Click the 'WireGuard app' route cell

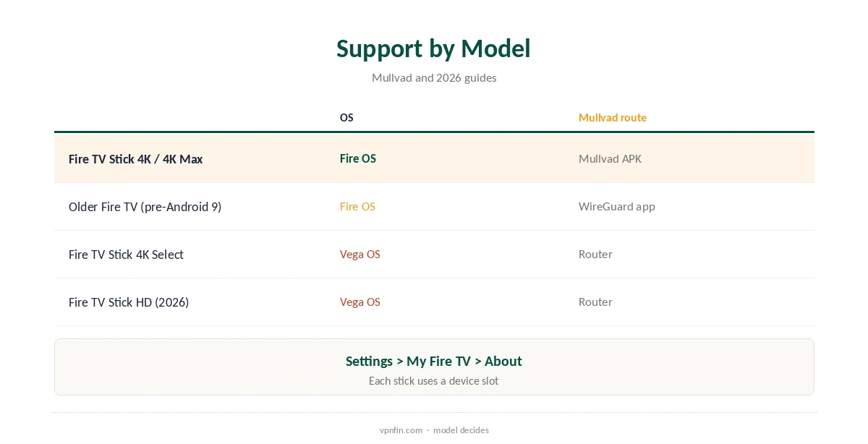point(616,206)
